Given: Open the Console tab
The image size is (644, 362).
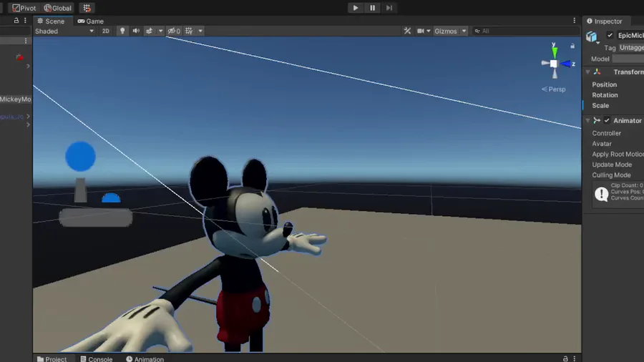Looking at the screenshot, I should 97,358.
